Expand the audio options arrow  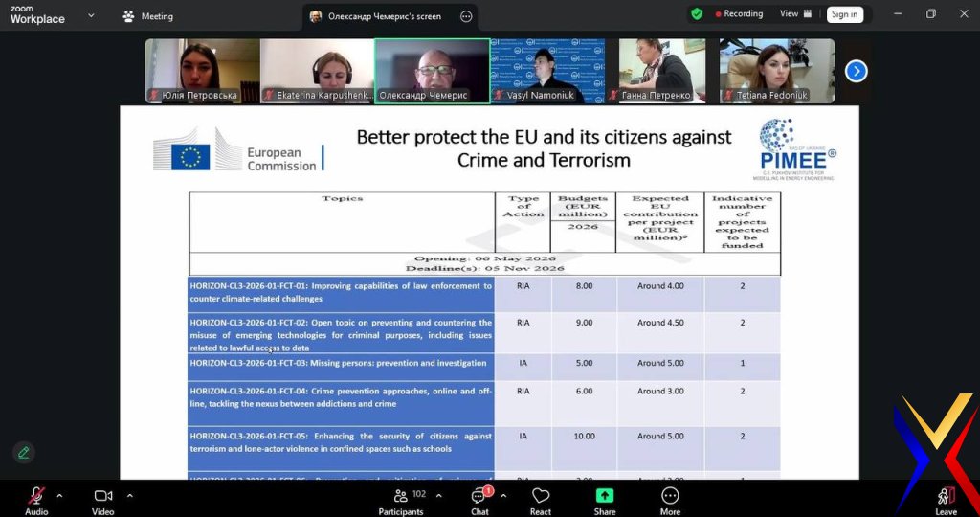(x=59, y=495)
